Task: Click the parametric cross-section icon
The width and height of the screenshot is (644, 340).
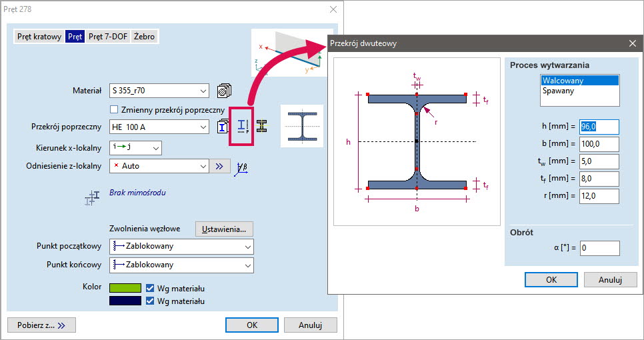Action: click(243, 126)
